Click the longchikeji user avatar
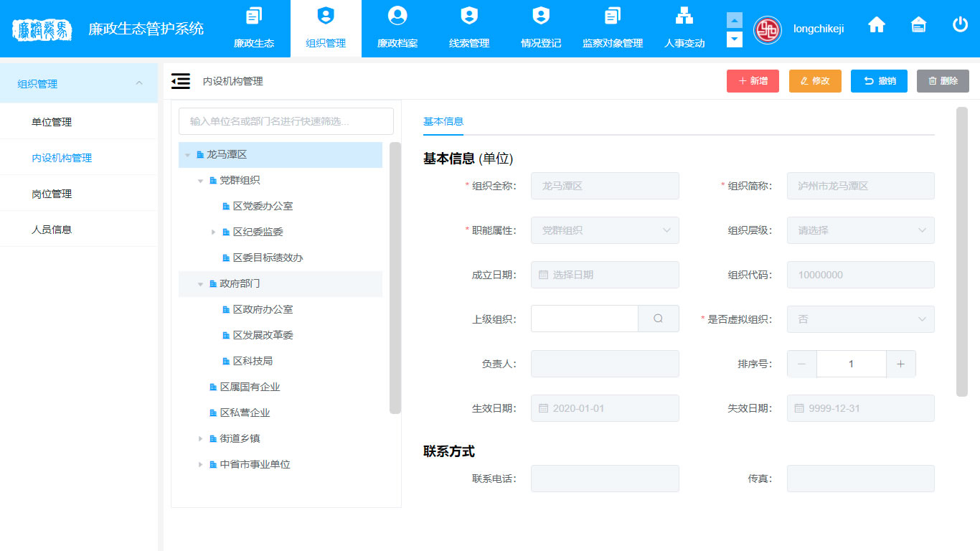 [767, 29]
